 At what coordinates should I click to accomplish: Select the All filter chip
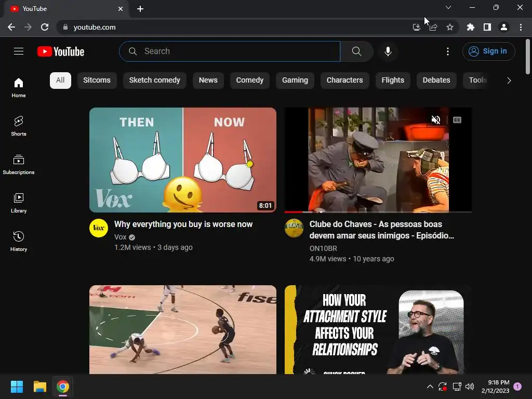60,81
